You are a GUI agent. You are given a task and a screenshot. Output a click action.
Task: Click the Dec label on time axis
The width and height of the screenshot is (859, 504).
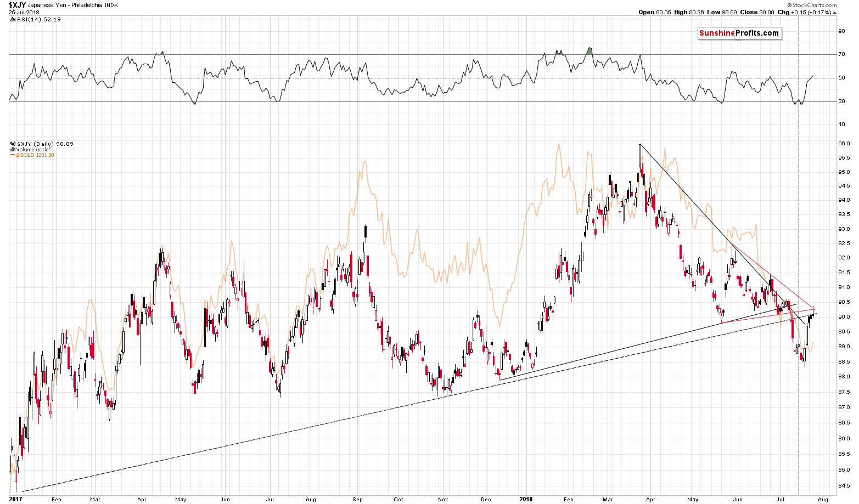pyautogui.click(x=486, y=500)
